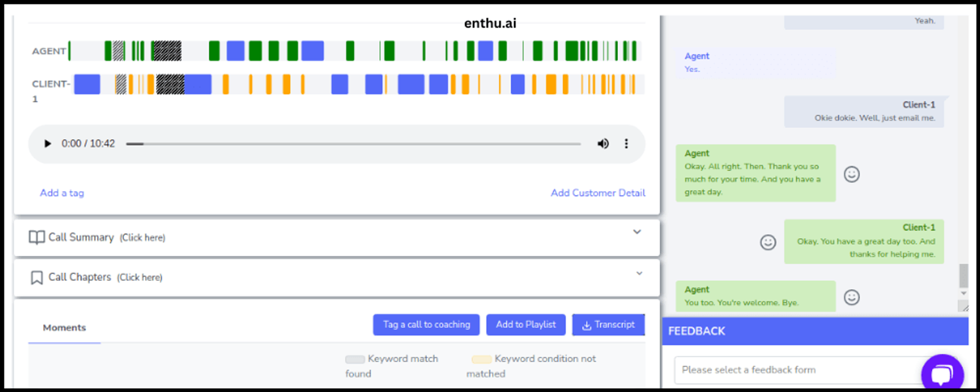Mute the audio player volume
This screenshot has height=392, width=980.
603,144
